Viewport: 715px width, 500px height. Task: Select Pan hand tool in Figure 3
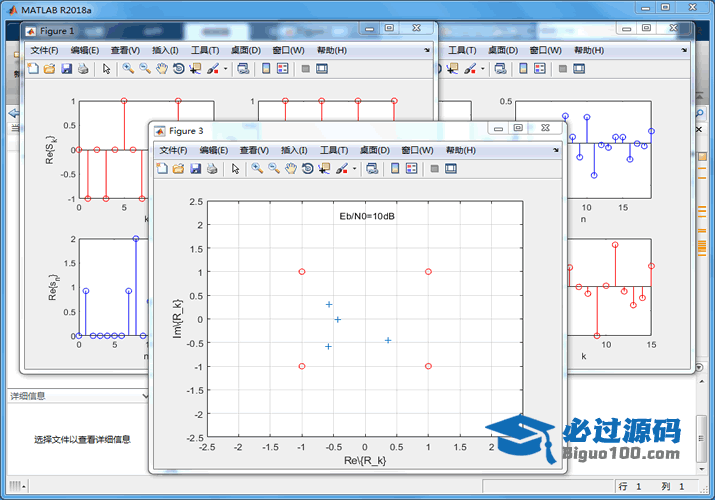(291, 169)
